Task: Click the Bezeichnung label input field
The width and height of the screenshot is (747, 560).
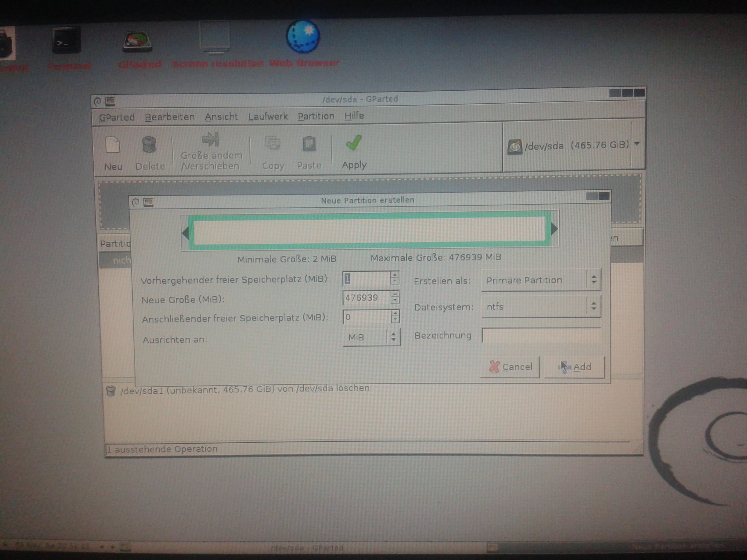Action: [x=541, y=336]
